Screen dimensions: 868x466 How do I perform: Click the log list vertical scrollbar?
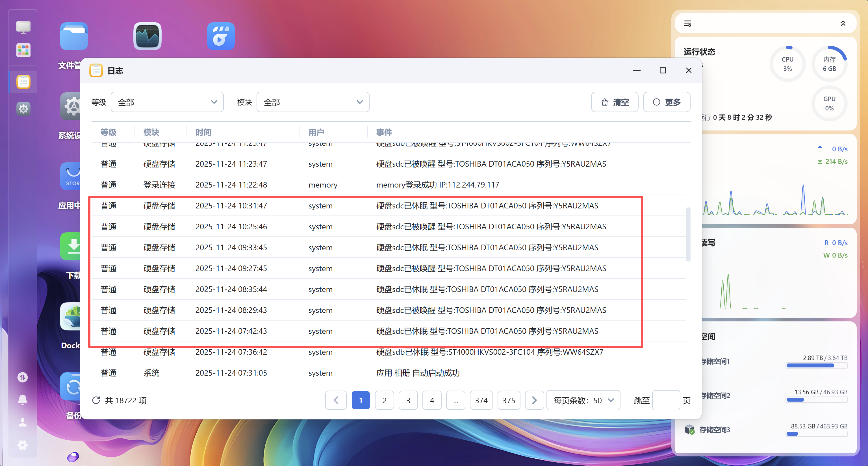pyautogui.click(x=688, y=234)
